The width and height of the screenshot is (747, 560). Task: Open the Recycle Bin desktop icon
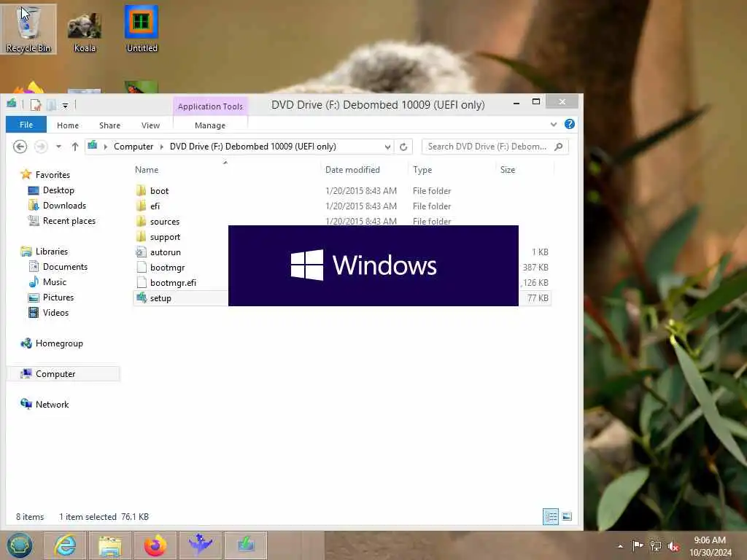[x=28, y=29]
